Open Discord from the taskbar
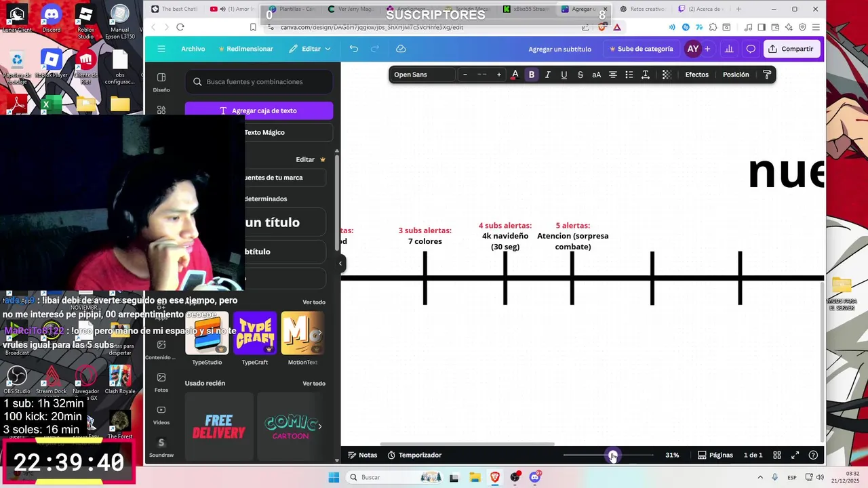The height and width of the screenshot is (488, 868). click(x=535, y=477)
